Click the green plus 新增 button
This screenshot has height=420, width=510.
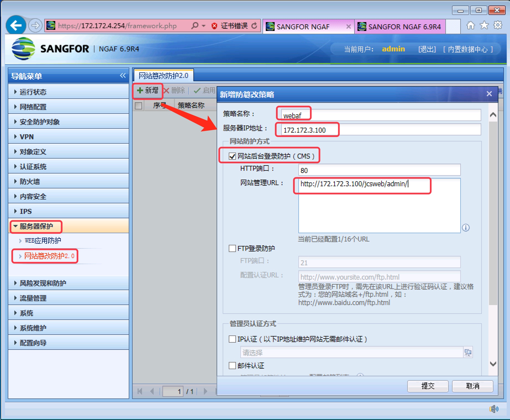click(148, 90)
